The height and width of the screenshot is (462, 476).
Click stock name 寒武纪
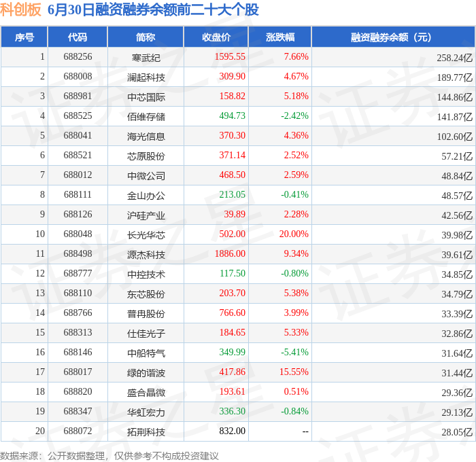tap(146, 58)
